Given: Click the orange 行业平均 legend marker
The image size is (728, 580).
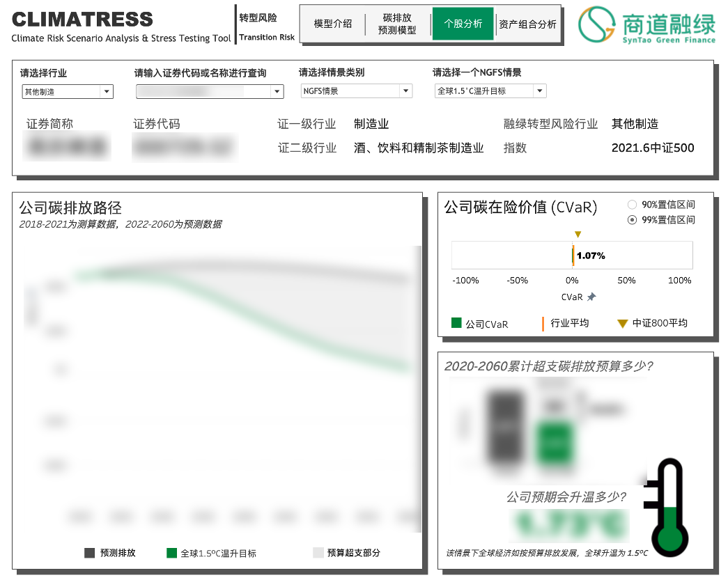Looking at the screenshot, I should tap(543, 323).
